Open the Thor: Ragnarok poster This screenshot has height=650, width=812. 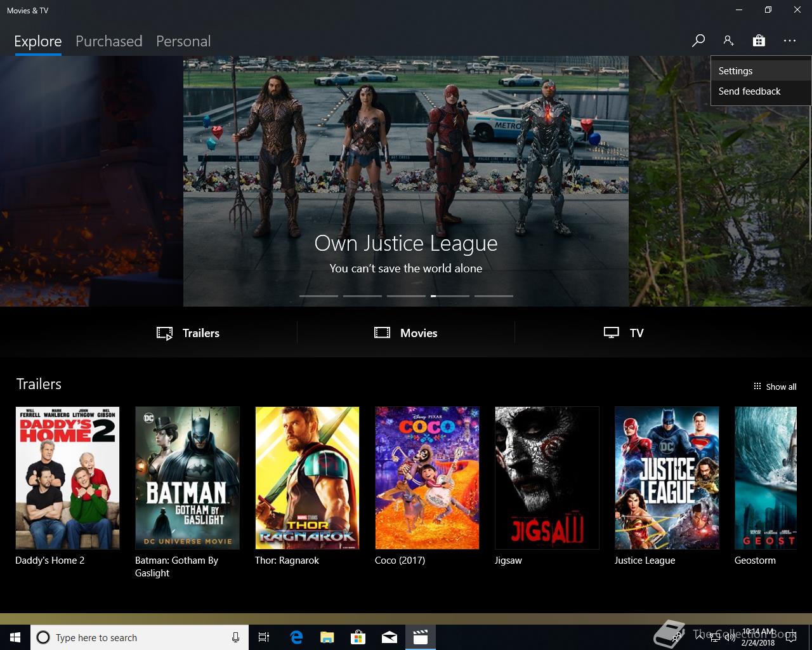(x=307, y=478)
